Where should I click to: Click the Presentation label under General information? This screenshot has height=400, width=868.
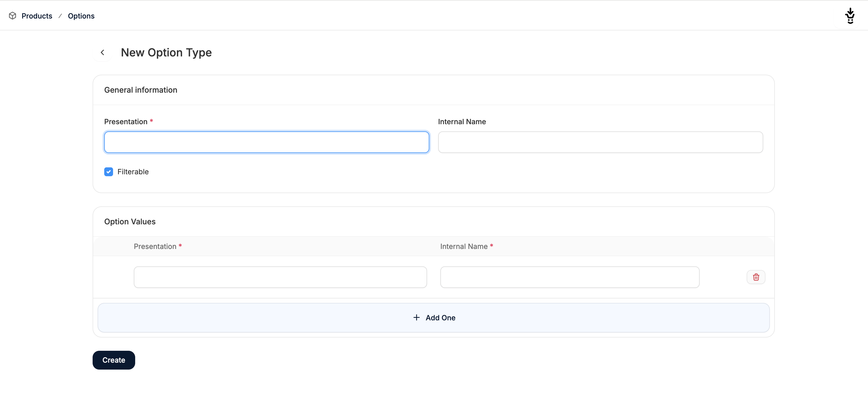click(x=126, y=122)
